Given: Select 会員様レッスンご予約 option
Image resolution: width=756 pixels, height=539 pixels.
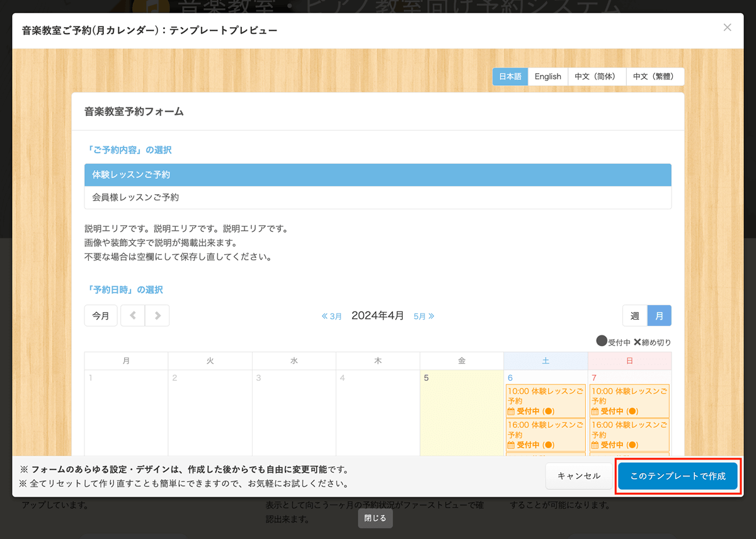Looking at the screenshot, I should click(378, 197).
